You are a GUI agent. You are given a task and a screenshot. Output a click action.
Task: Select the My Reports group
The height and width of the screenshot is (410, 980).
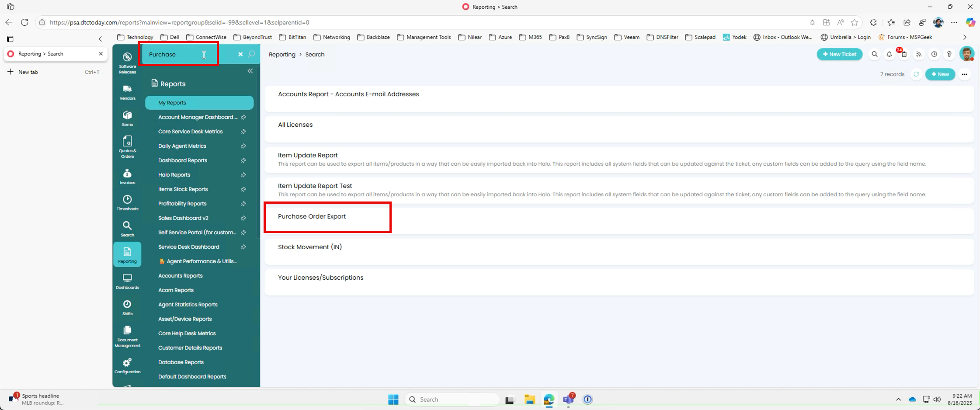coord(199,103)
